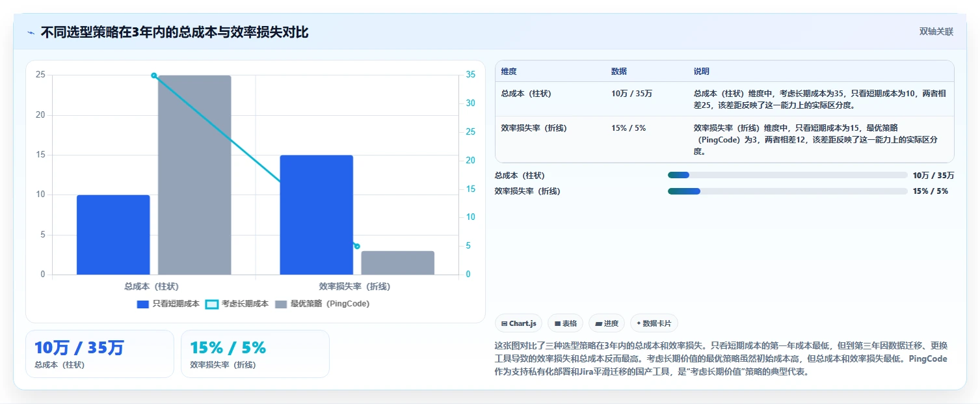Screen dimensions: 980x404
Task: Click the short gray 效率损失率 bar
Action: pyautogui.click(x=398, y=263)
